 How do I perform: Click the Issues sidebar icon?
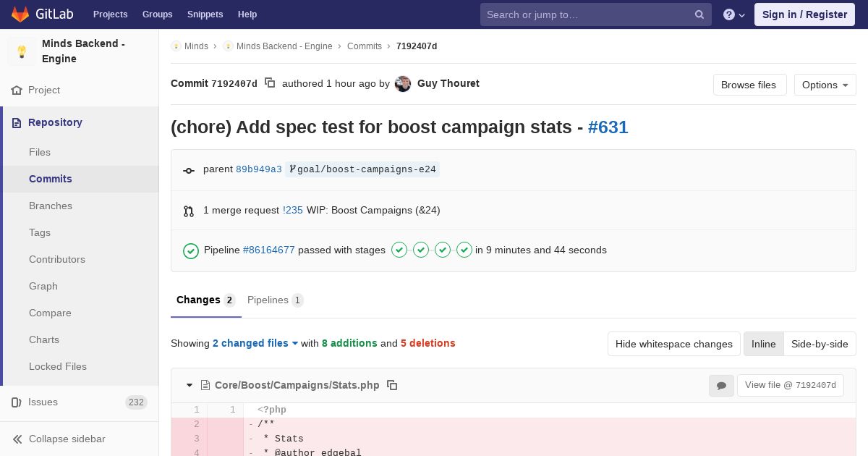[x=17, y=402]
